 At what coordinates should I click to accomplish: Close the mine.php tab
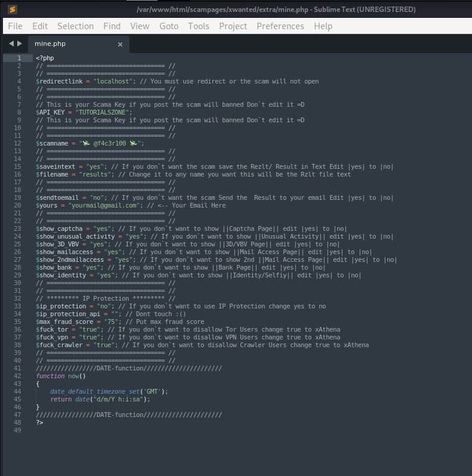pos(120,44)
